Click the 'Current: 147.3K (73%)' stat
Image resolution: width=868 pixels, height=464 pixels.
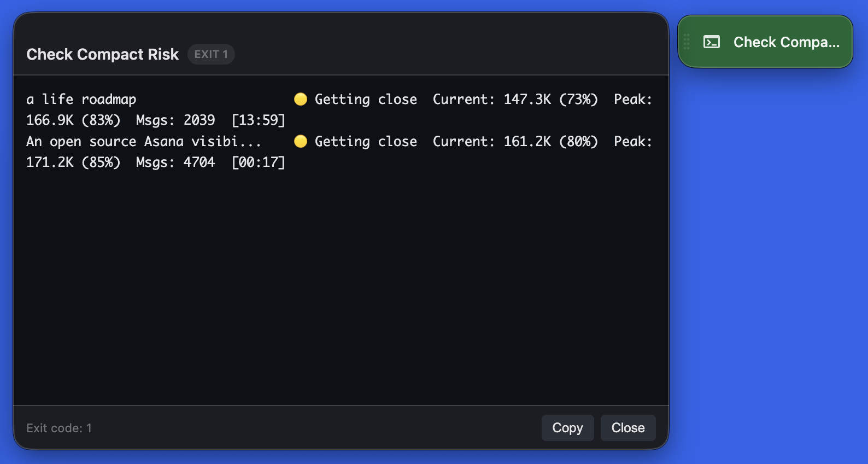pos(514,99)
